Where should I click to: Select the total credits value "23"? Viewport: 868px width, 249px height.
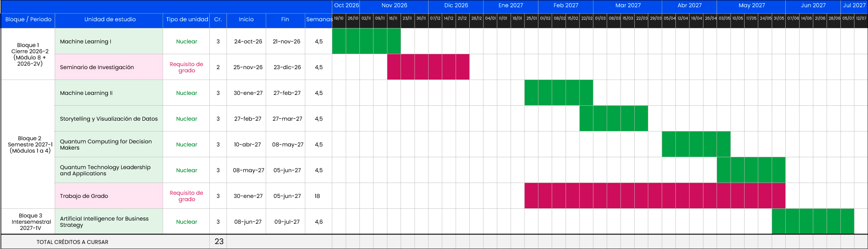(x=219, y=241)
